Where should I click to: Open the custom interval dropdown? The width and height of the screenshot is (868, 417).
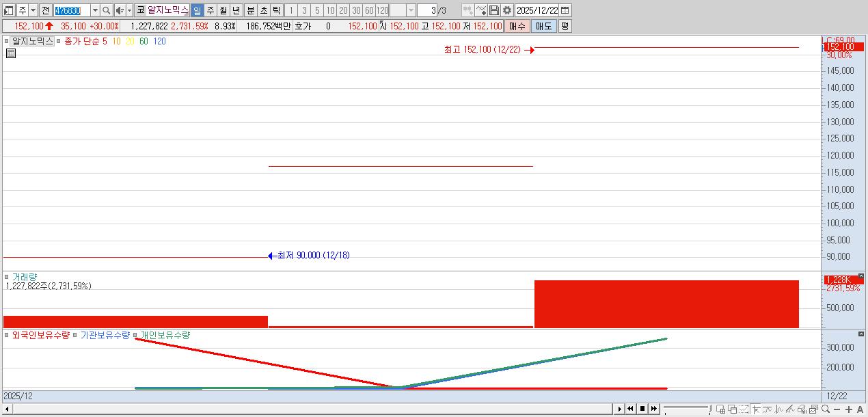411,10
